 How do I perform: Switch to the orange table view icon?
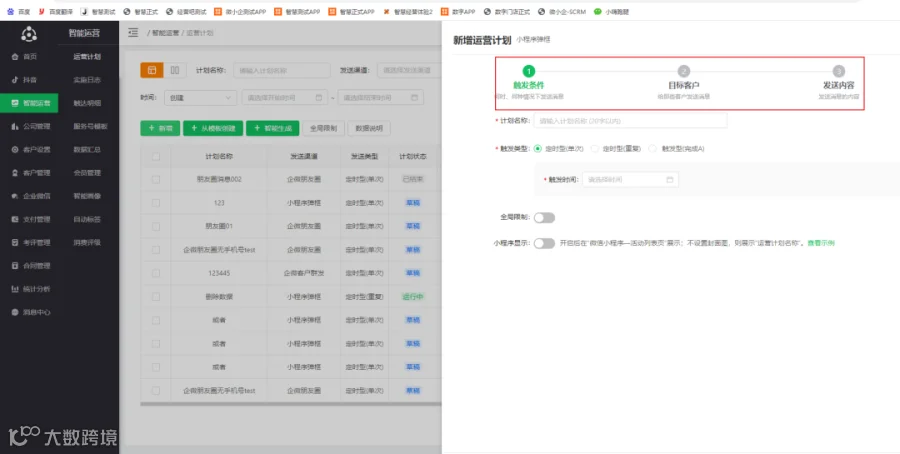[152, 70]
